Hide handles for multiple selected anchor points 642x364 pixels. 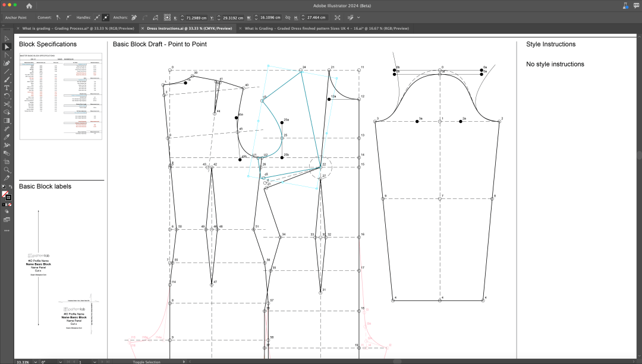pos(106,18)
